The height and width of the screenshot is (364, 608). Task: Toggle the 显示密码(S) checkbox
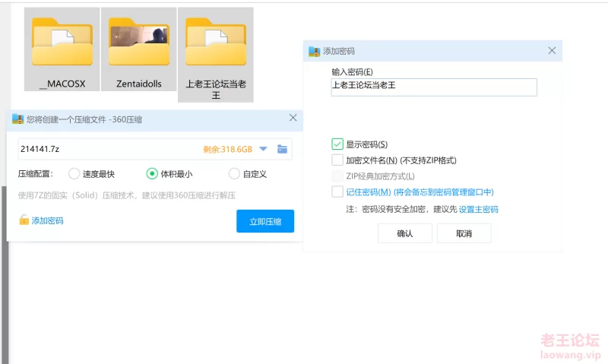pyautogui.click(x=337, y=144)
